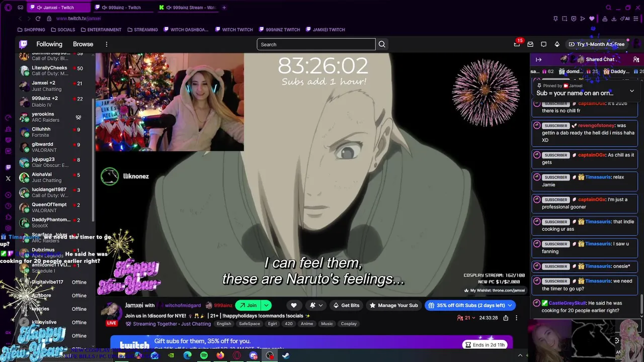The width and height of the screenshot is (644, 362).
Task: Open the browser easy setup menu icon
Action: (x=636, y=19)
